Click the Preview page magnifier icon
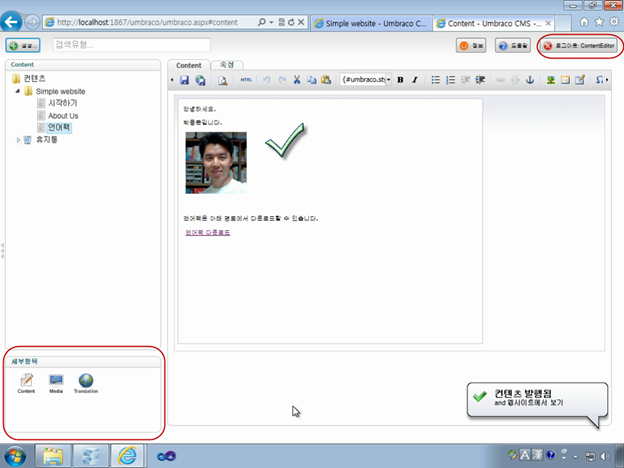 [x=222, y=80]
